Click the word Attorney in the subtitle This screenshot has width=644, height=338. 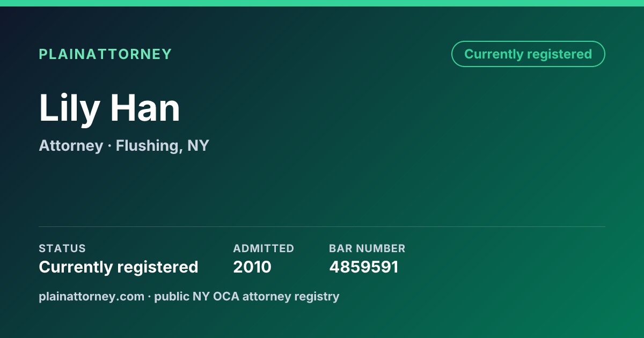click(x=71, y=145)
